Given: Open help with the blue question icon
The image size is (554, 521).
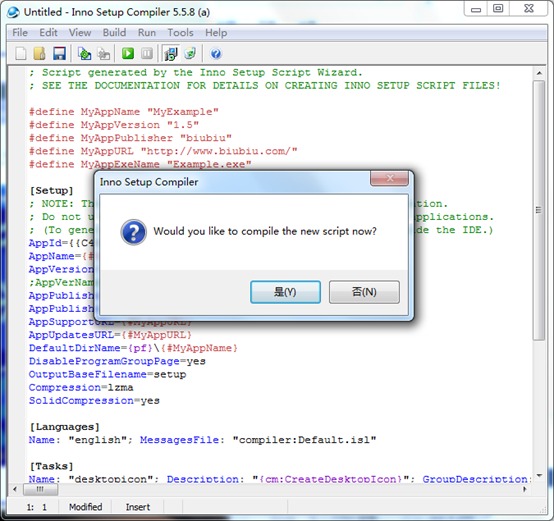Looking at the screenshot, I should [216, 54].
